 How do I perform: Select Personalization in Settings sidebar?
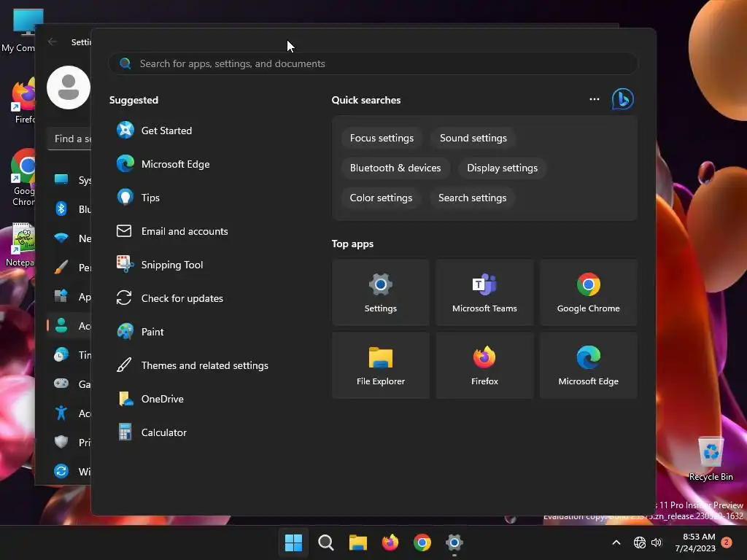69,268
